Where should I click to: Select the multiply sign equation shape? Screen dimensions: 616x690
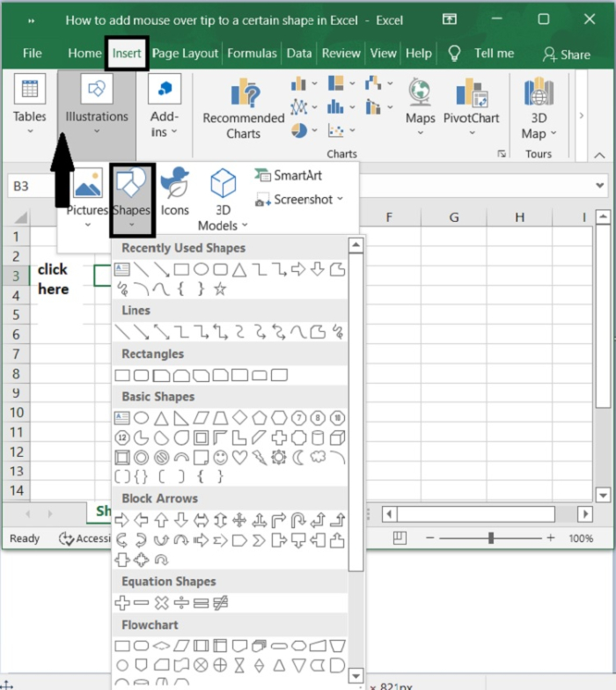coord(162,603)
